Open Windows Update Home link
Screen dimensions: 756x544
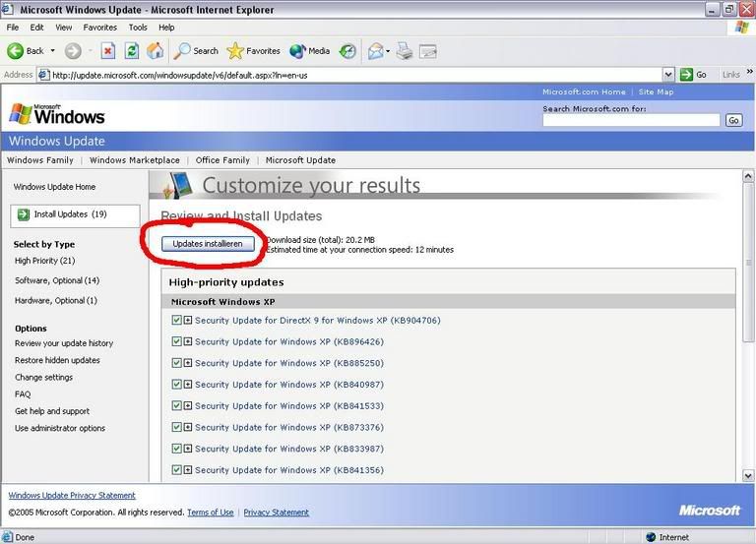(x=54, y=187)
